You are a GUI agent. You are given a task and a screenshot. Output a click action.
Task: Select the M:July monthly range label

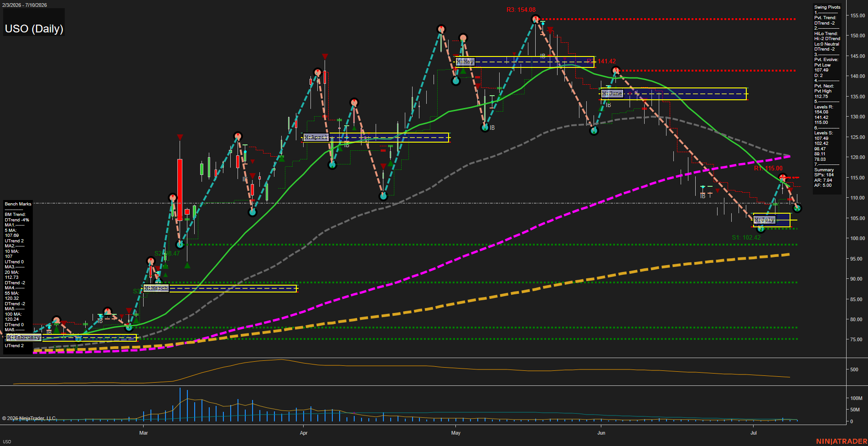point(765,220)
